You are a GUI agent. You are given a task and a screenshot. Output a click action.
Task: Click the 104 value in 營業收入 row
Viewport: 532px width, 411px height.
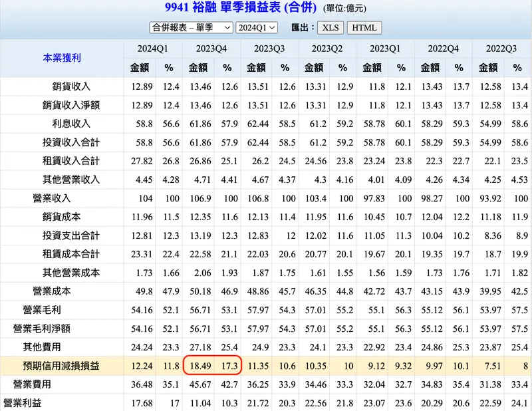[x=146, y=199]
